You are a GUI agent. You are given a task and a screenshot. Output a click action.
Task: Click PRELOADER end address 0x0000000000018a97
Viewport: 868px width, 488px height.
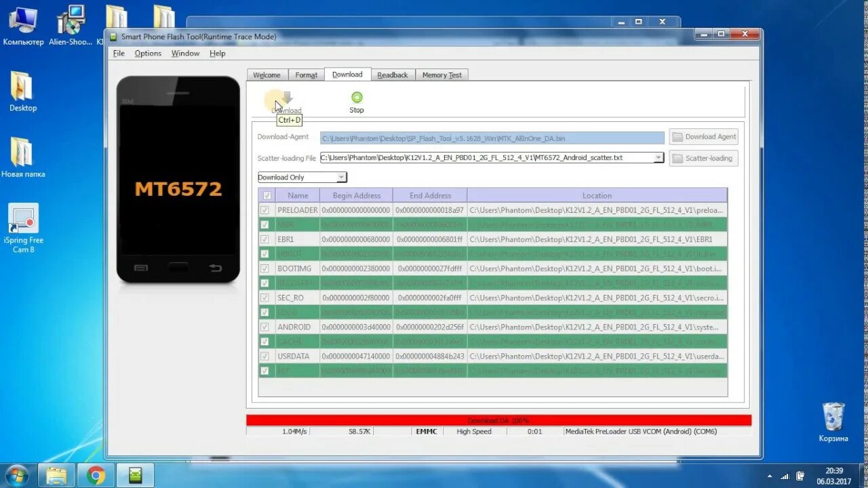pos(430,210)
